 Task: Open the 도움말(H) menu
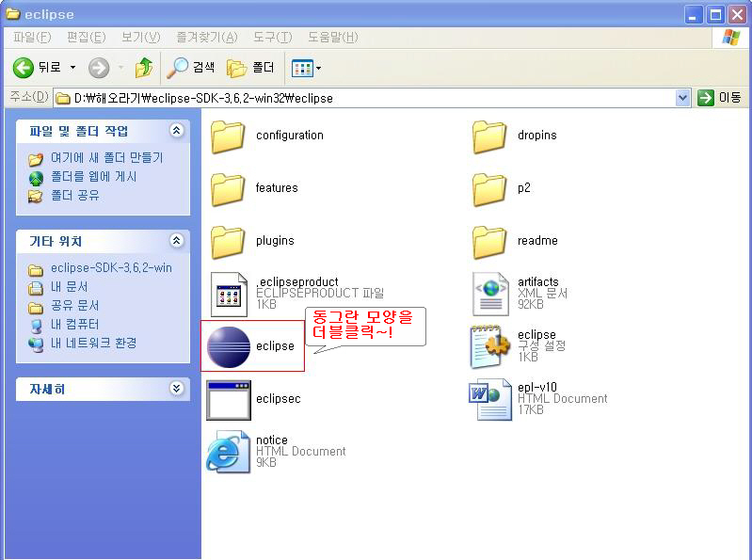[x=332, y=37]
